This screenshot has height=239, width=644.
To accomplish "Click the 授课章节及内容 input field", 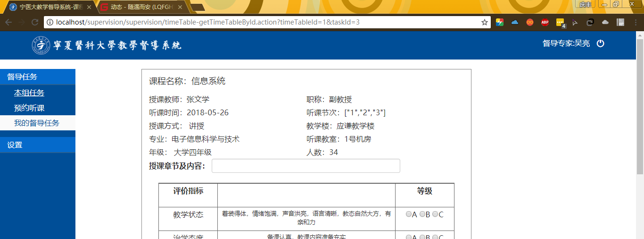I will coord(306,166).
